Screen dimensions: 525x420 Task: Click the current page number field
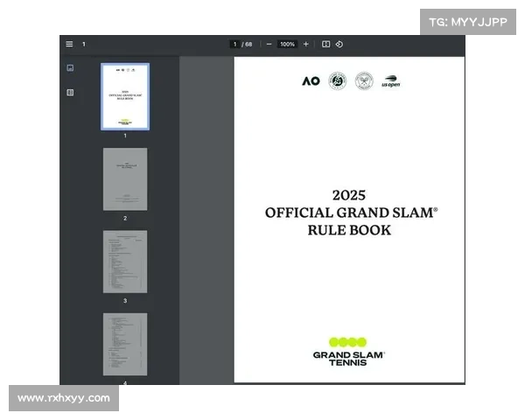234,45
